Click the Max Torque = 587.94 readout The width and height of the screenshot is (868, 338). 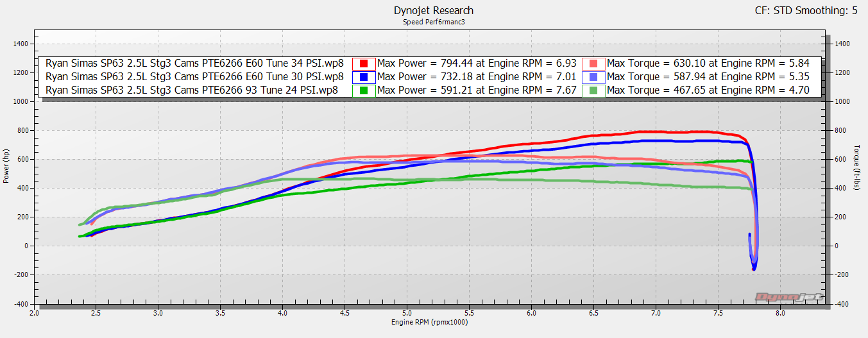click(708, 76)
